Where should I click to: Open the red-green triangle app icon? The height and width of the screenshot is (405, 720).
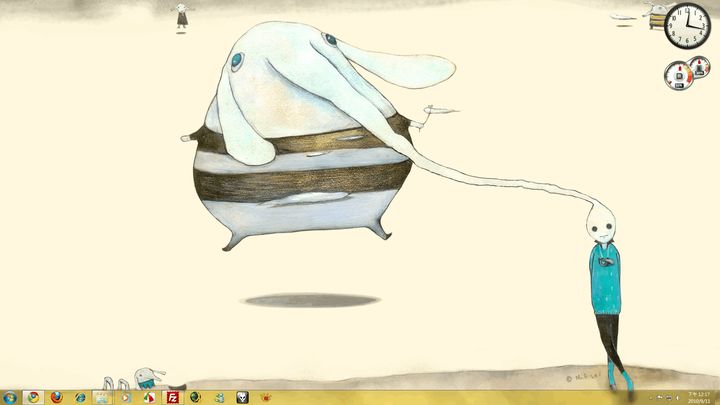coord(149,397)
